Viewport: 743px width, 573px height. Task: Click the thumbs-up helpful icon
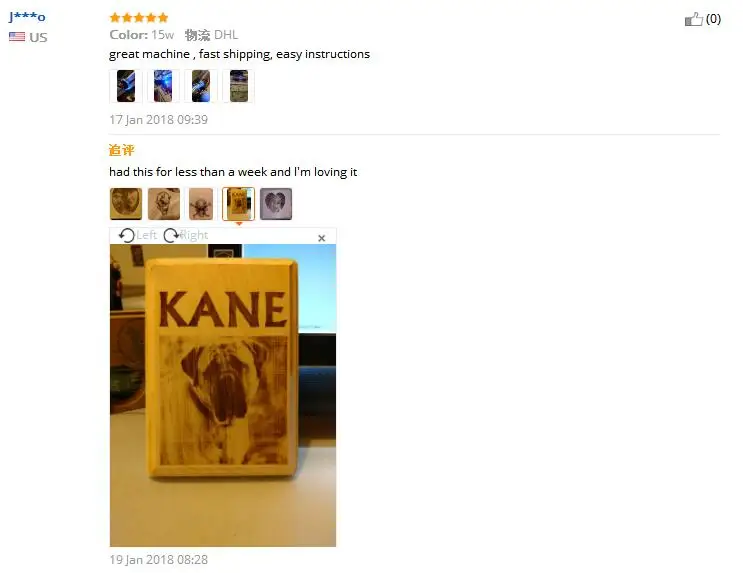point(693,19)
